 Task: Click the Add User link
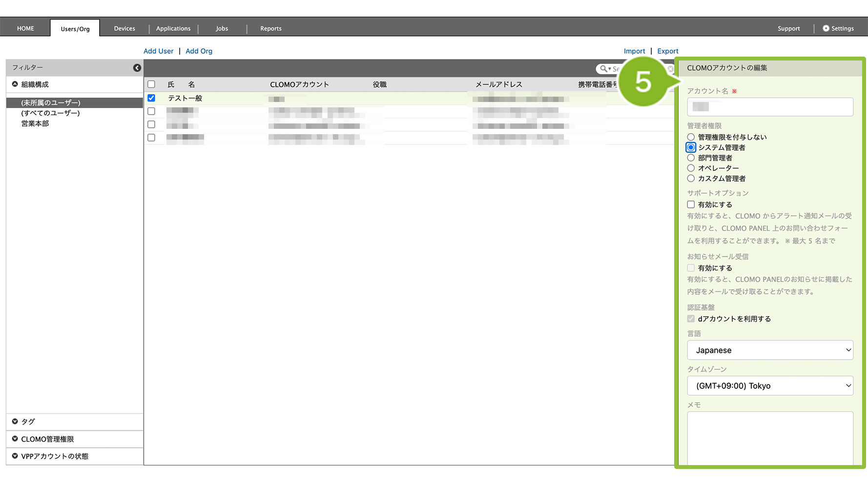(x=158, y=51)
